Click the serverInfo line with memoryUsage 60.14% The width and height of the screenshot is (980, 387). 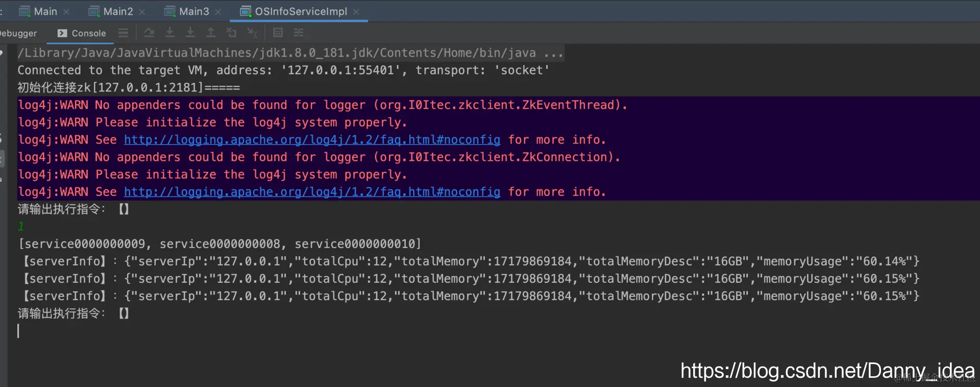tap(470, 261)
